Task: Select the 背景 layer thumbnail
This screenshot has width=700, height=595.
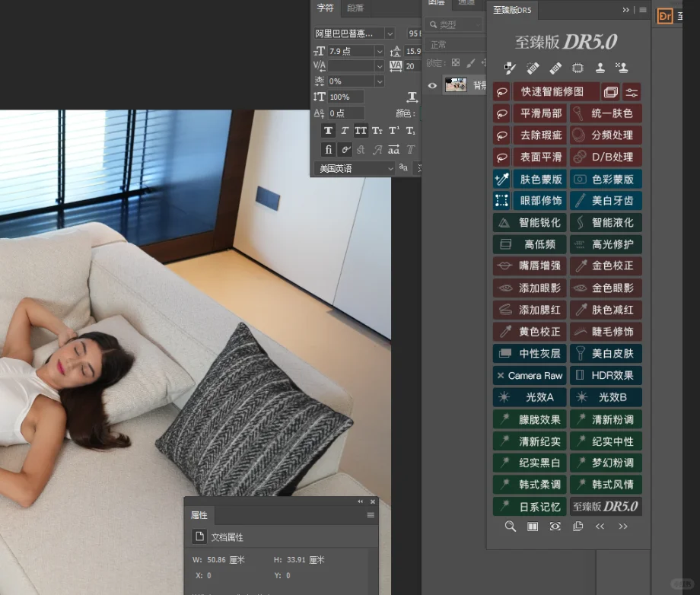Action: pos(456,84)
